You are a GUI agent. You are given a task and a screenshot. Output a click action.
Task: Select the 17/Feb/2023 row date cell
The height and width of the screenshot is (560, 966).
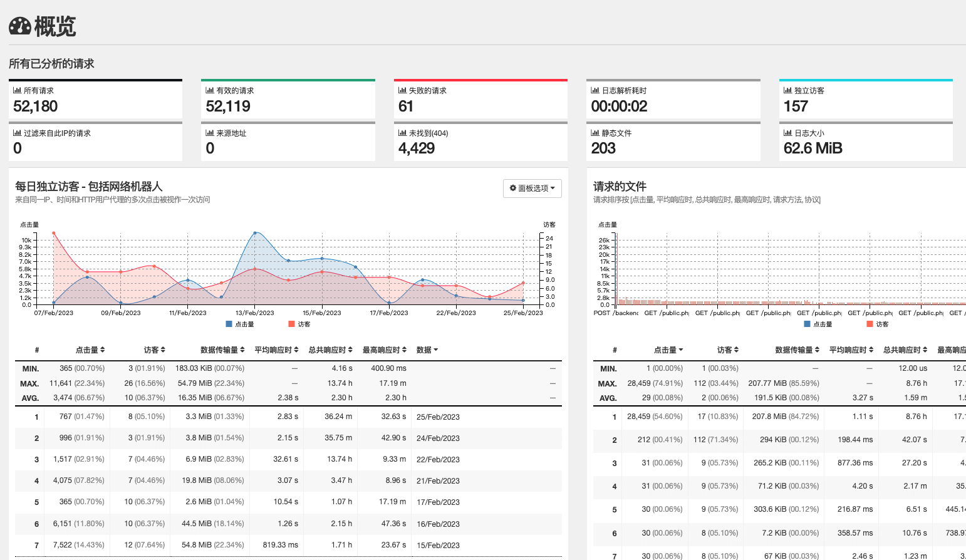pyautogui.click(x=438, y=502)
